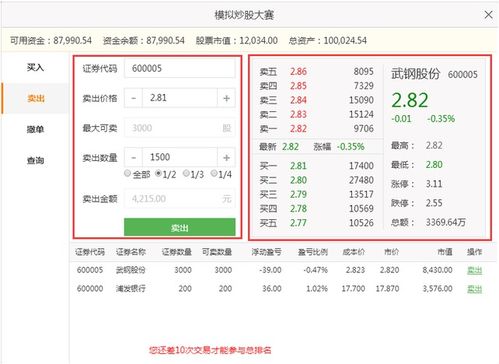Click the 买一 price 2.81
This screenshot has height=364, width=499.
tap(298, 166)
